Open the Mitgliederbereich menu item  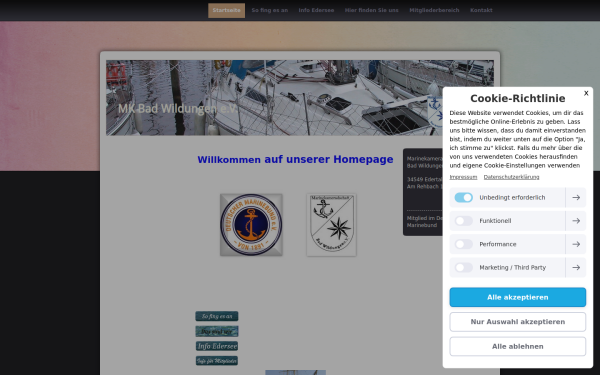point(434,10)
